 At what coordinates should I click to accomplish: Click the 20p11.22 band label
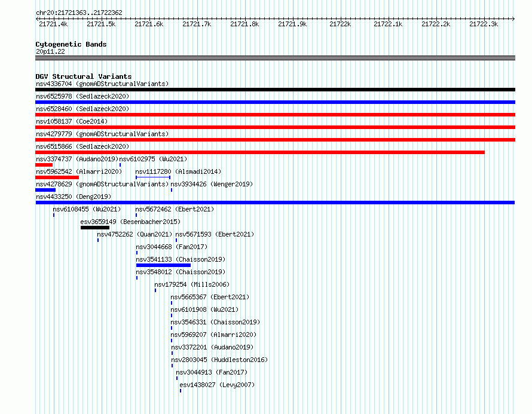50,51
